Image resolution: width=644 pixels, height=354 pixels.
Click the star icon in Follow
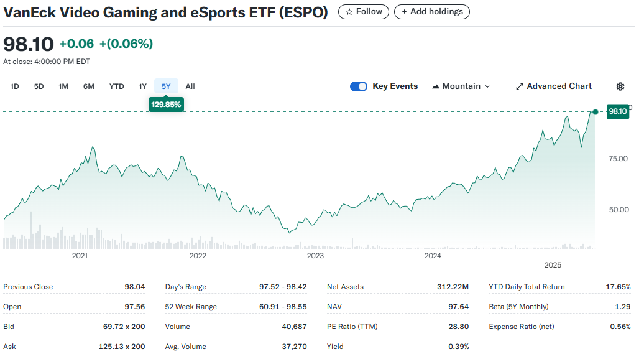tap(349, 12)
